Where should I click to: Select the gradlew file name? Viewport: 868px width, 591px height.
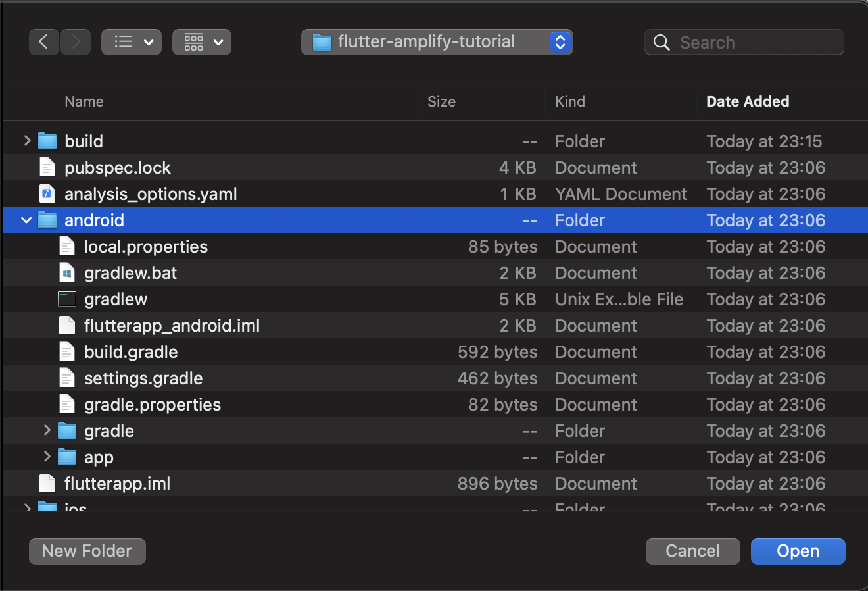pyautogui.click(x=116, y=299)
